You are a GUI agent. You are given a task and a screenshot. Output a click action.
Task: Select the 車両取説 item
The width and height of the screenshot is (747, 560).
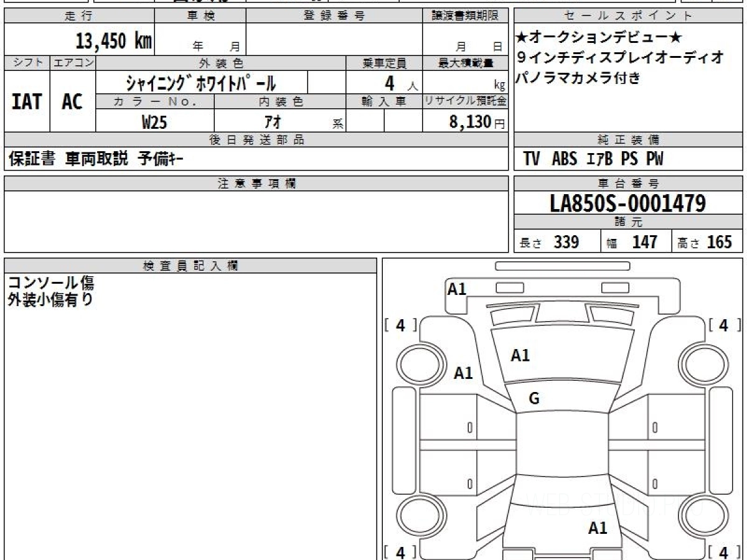pos(96,159)
